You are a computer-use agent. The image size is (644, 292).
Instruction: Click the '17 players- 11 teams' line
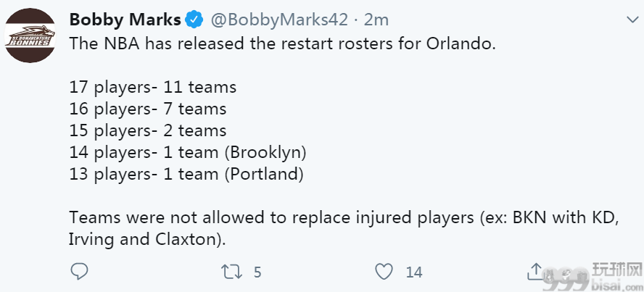pyautogui.click(x=153, y=88)
